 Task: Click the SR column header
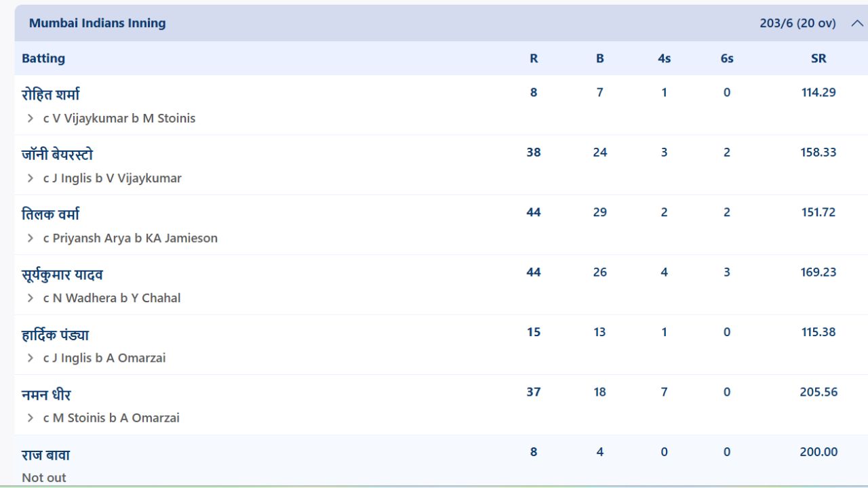tap(818, 58)
